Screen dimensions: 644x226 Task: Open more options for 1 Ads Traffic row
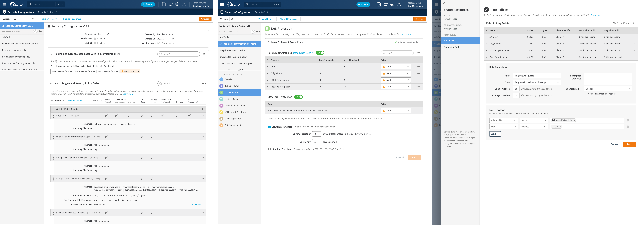202,116
